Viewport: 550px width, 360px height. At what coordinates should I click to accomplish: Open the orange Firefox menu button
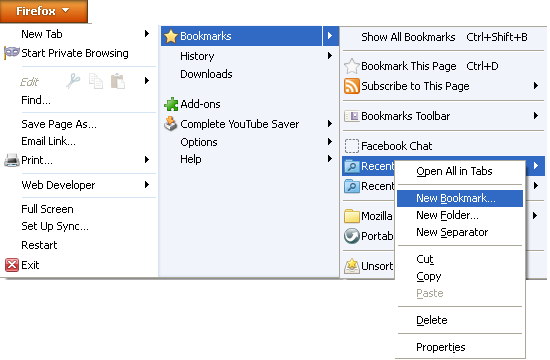point(43,11)
